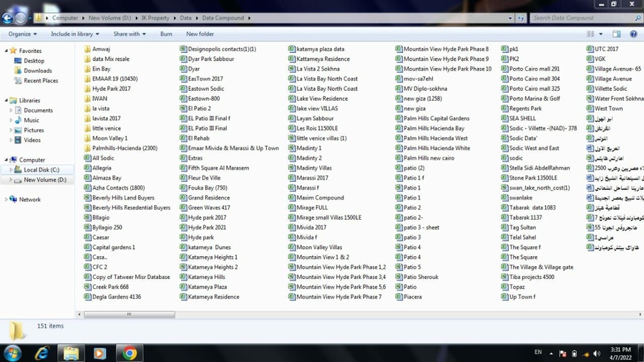644x362 pixels.
Task: Open the Organize dropdown menu
Action: point(23,34)
